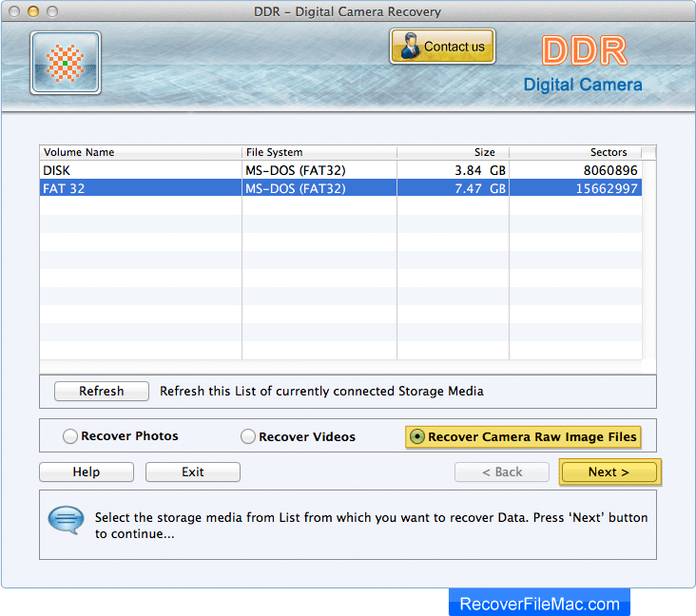The image size is (696, 616).
Task: Select the DISK volume row
Action: point(340,170)
